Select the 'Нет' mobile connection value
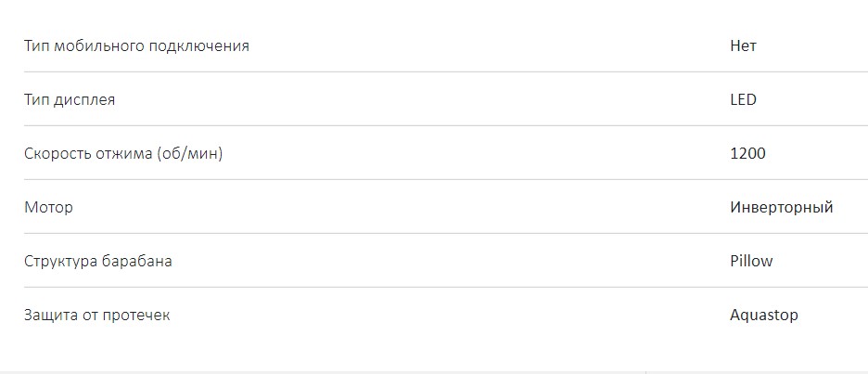This screenshot has height=374, width=868. 743,45
